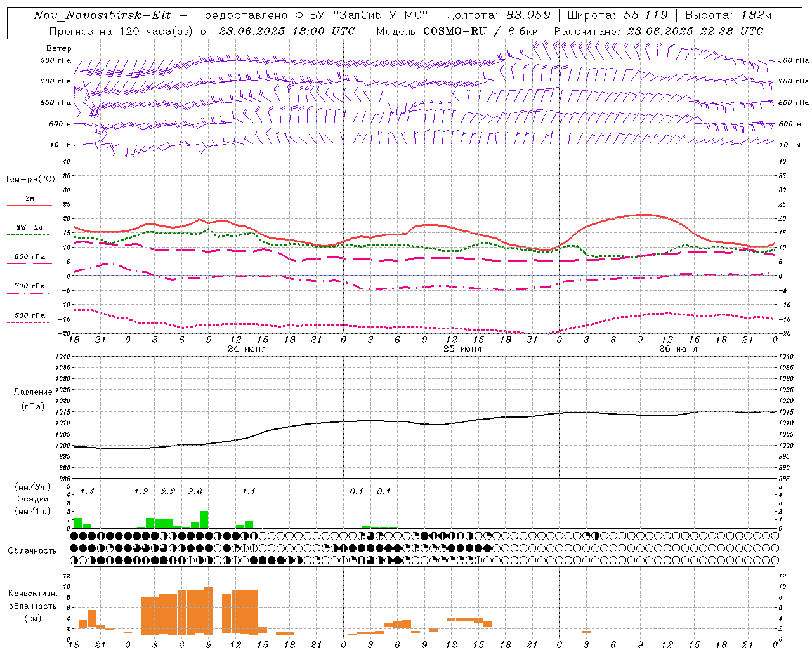812x650 pixels.
Task: Click the Модель COSMO-RU / 6.6км label
Action: (x=457, y=31)
